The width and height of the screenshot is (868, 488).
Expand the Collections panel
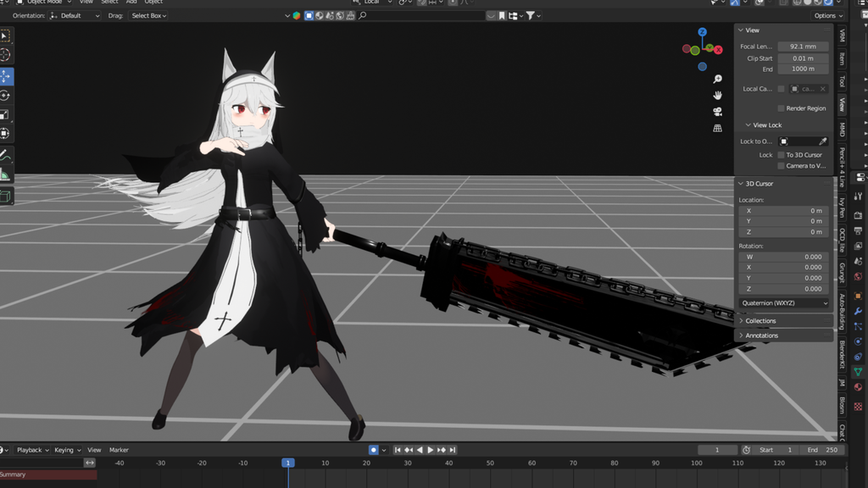pos(741,321)
